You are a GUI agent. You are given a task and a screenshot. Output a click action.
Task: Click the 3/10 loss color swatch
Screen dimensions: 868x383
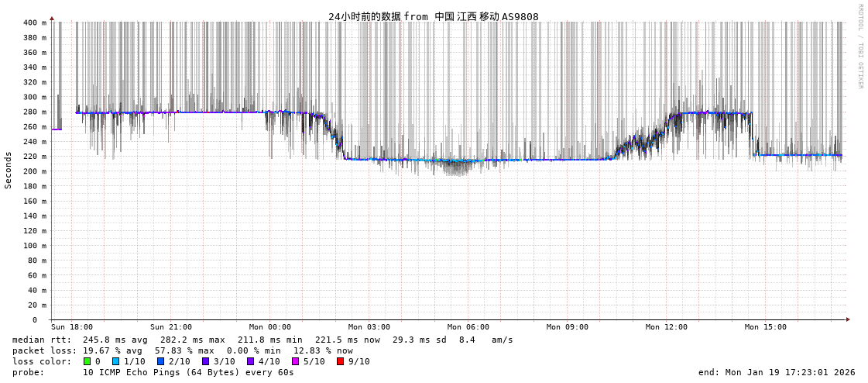[x=205, y=361]
